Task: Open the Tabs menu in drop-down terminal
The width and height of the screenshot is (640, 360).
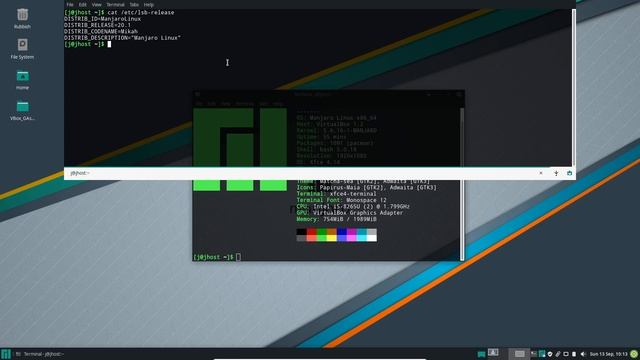Action: (x=134, y=4)
